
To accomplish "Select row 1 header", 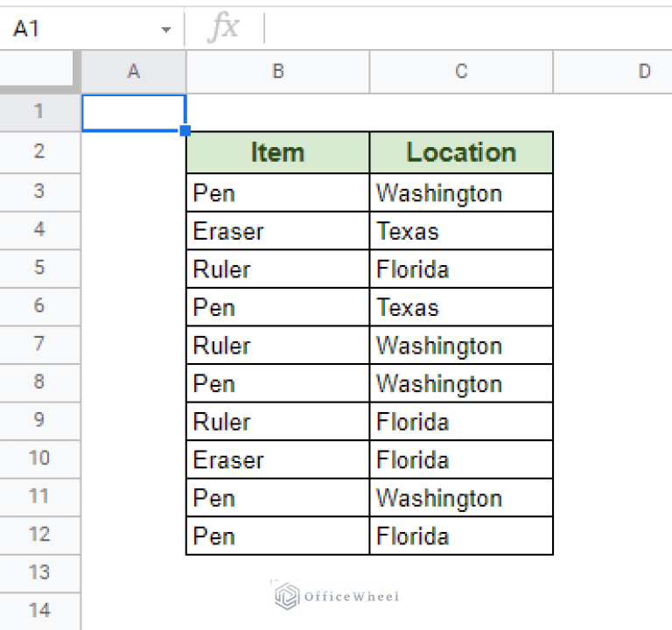I will (39, 112).
